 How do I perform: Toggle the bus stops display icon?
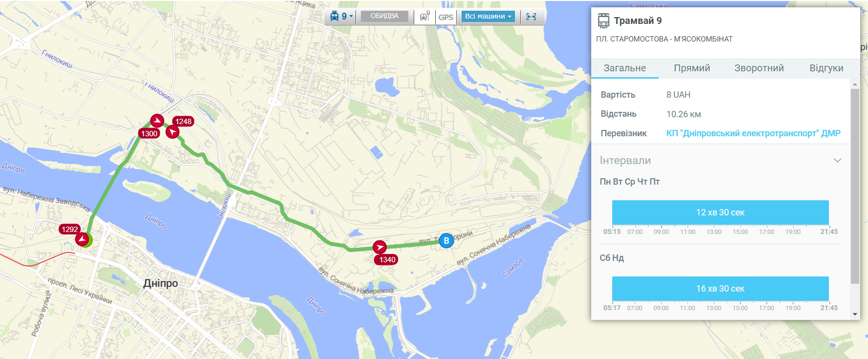[x=424, y=17]
